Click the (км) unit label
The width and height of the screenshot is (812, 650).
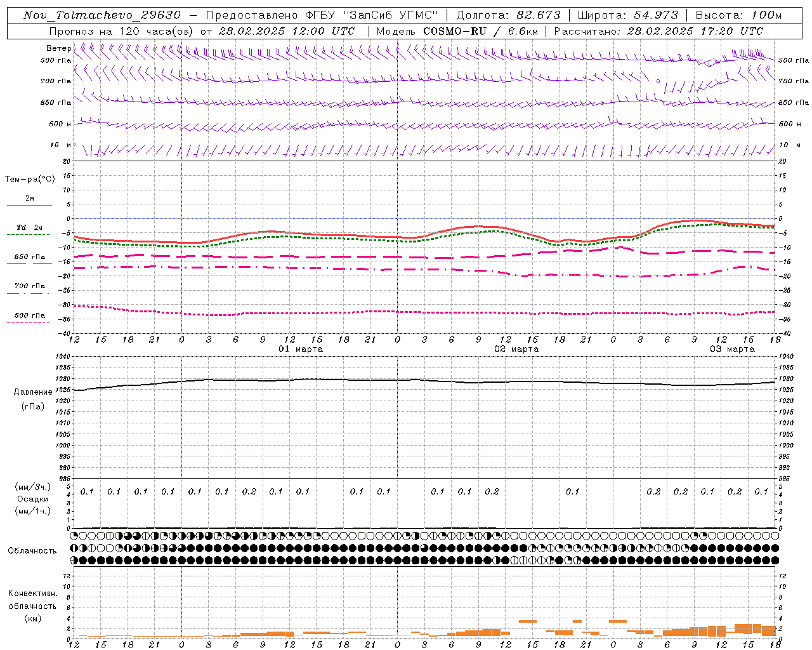point(32,618)
